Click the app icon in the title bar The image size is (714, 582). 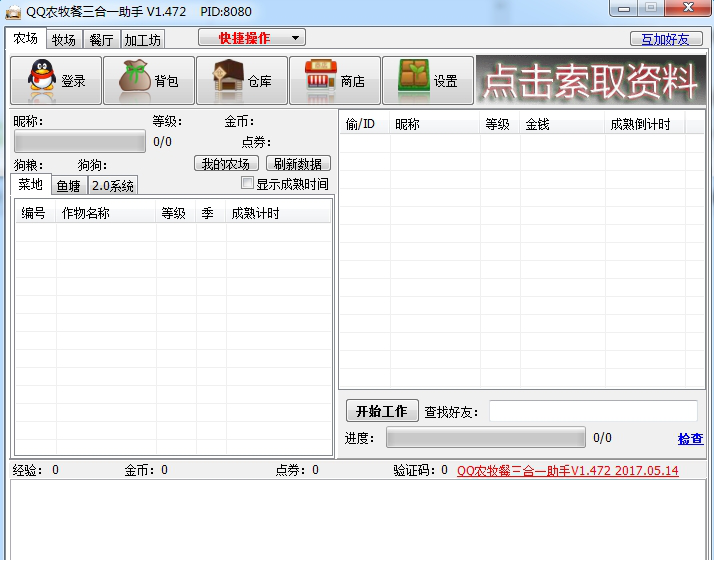tap(13, 11)
